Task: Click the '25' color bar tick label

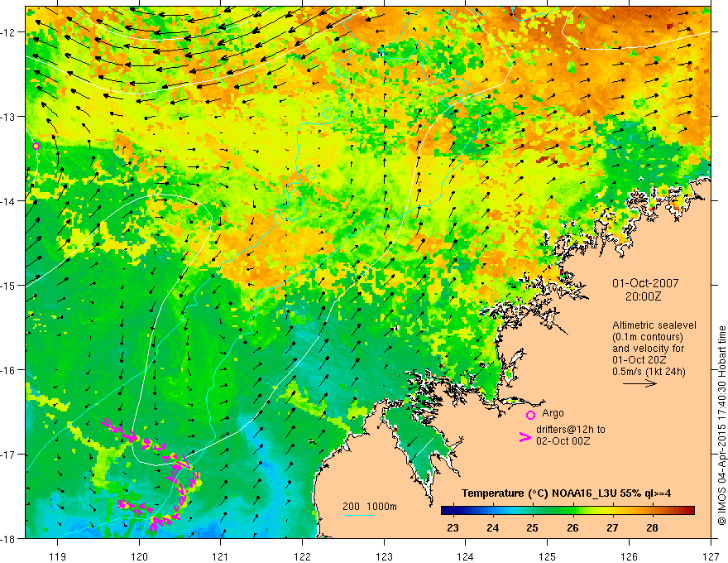Action: pos(533,527)
